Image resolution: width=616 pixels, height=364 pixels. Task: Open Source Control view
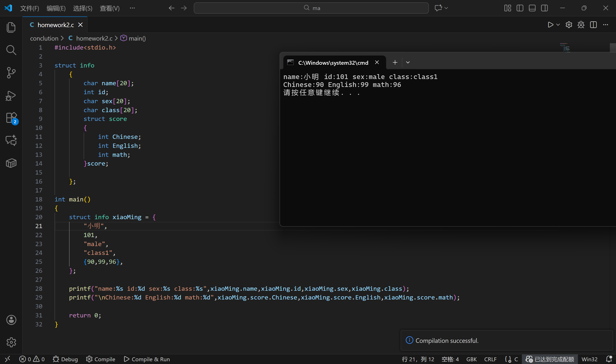11,73
